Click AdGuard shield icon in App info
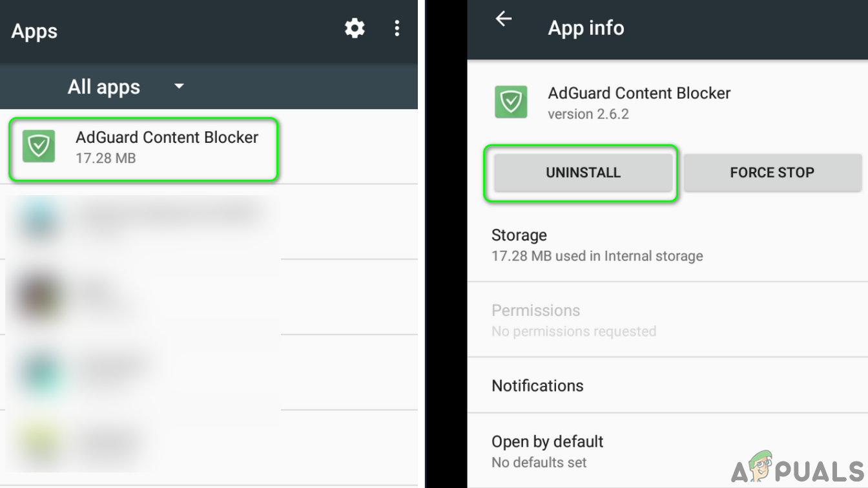868x488 pixels. pyautogui.click(x=512, y=102)
